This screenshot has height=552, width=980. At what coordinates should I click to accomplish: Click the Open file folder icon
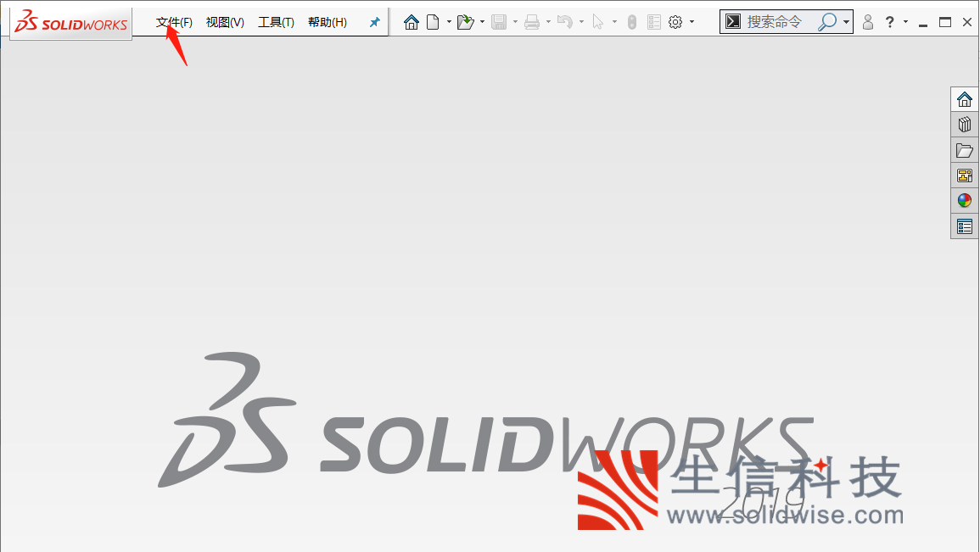click(465, 23)
